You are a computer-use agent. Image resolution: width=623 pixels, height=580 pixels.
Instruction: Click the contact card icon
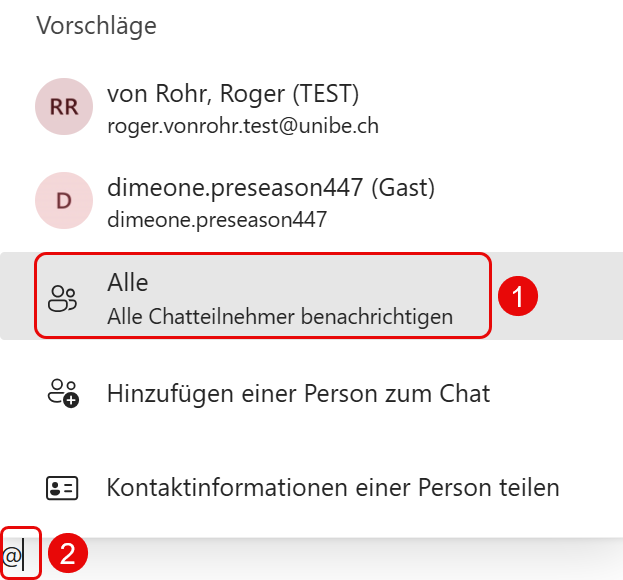click(x=62, y=488)
